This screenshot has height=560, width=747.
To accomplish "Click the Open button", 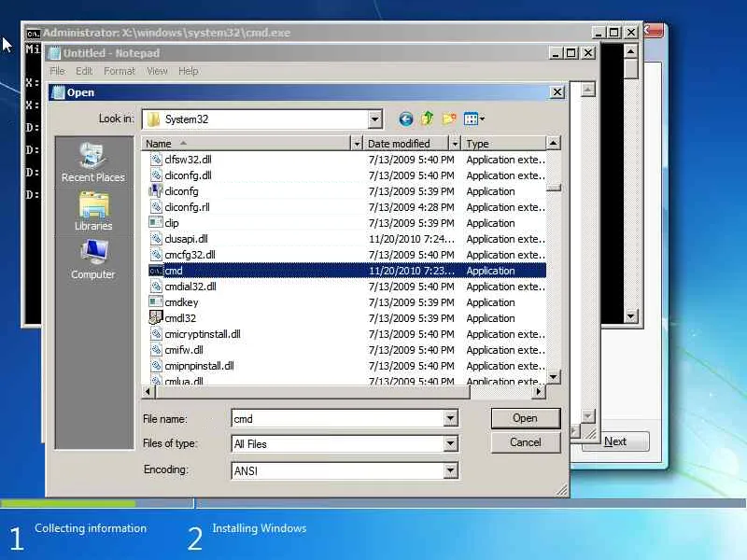I will (x=526, y=418).
